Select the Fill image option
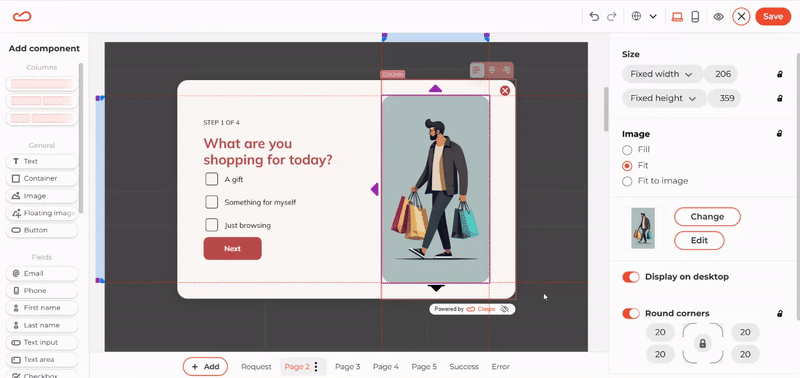 pyautogui.click(x=627, y=150)
